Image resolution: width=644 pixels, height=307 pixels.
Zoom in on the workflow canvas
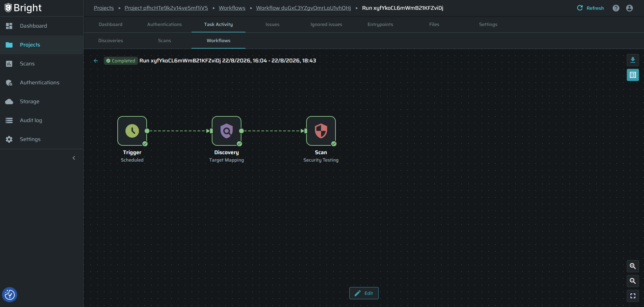[633, 266]
